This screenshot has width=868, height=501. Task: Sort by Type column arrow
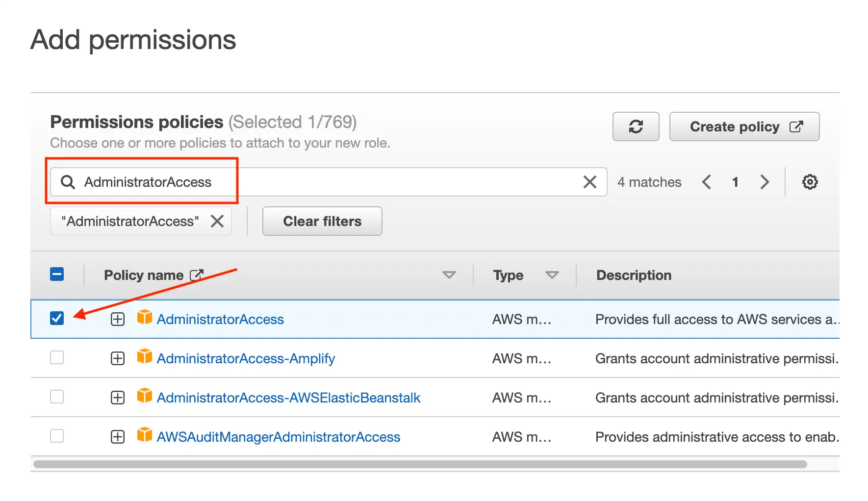click(x=552, y=275)
